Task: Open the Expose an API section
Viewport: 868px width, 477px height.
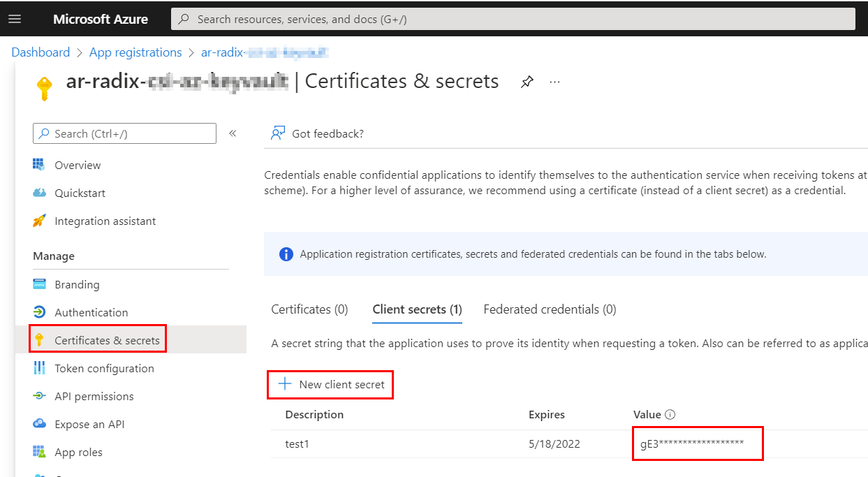Action: point(89,424)
